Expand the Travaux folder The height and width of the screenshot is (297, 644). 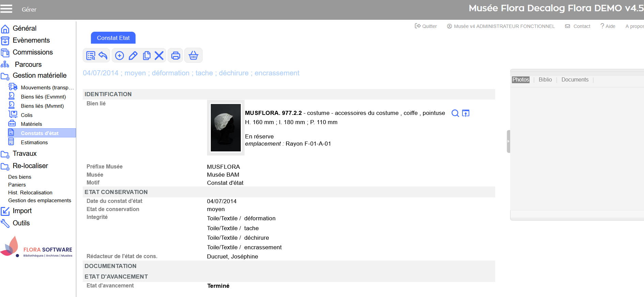click(x=25, y=154)
